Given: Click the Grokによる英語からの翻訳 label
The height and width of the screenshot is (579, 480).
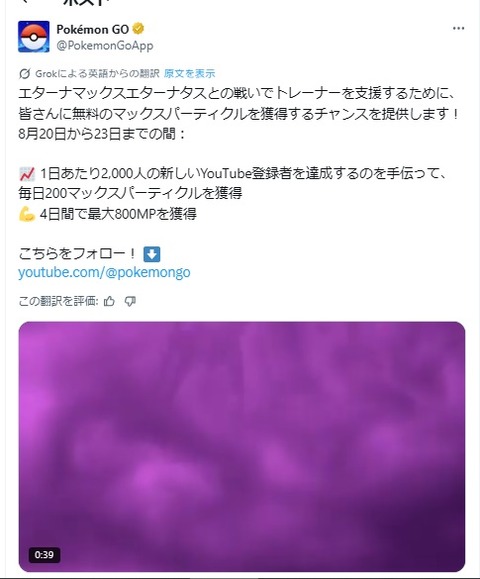Looking at the screenshot, I should coord(97,73).
